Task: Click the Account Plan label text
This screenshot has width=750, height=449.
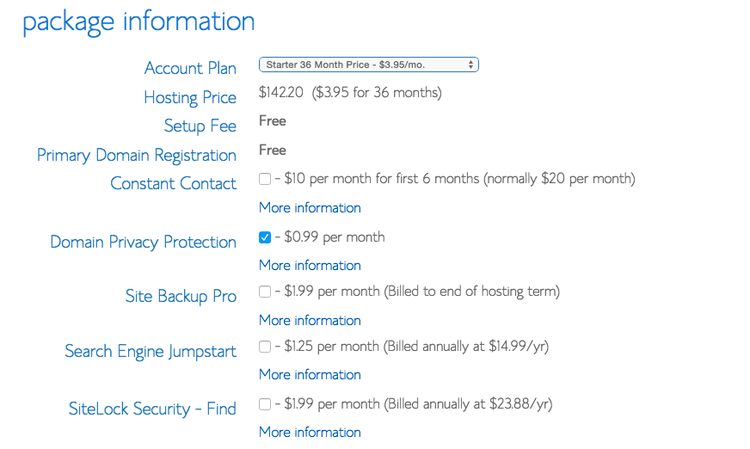Action: pos(190,69)
